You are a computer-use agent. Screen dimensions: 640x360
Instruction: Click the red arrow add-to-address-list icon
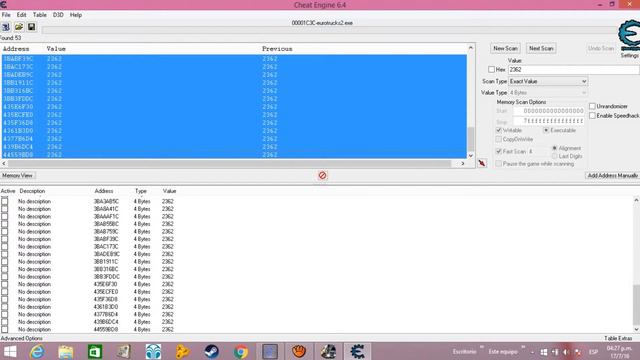coord(482,163)
